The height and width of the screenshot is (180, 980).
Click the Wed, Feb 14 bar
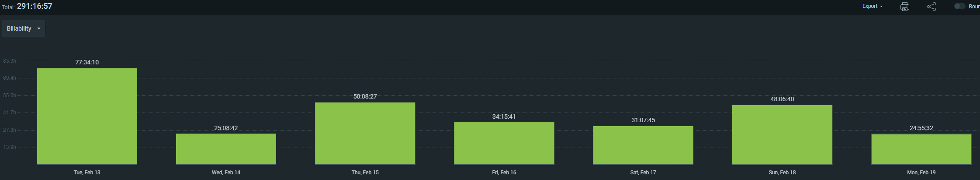(x=226, y=149)
